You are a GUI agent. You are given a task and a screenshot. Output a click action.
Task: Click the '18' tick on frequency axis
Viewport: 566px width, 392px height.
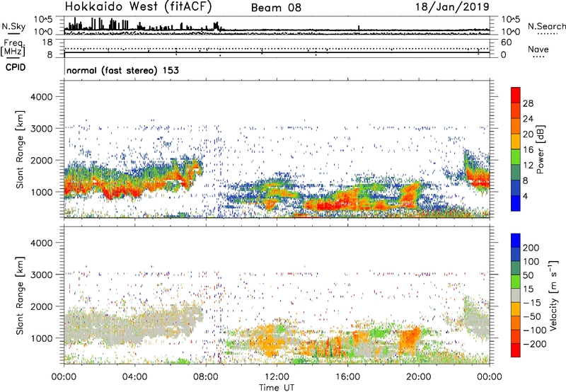pyautogui.click(x=47, y=42)
